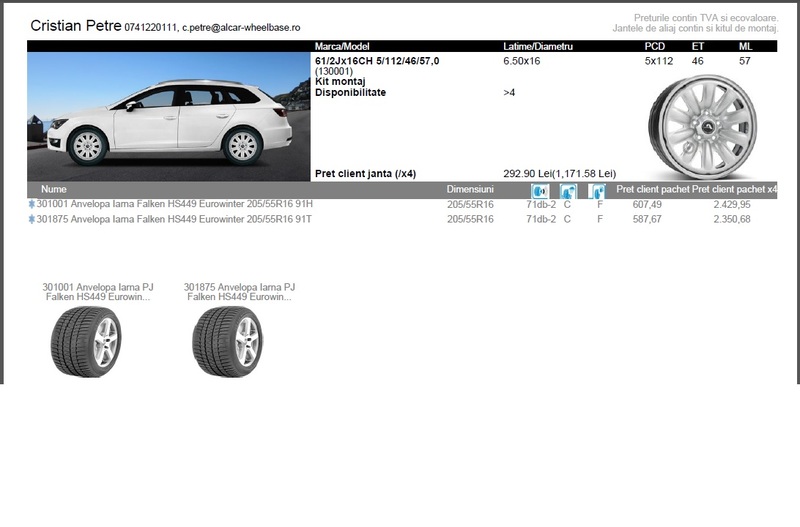Click the ML value 57
This screenshot has height=527, width=800.
coord(745,61)
